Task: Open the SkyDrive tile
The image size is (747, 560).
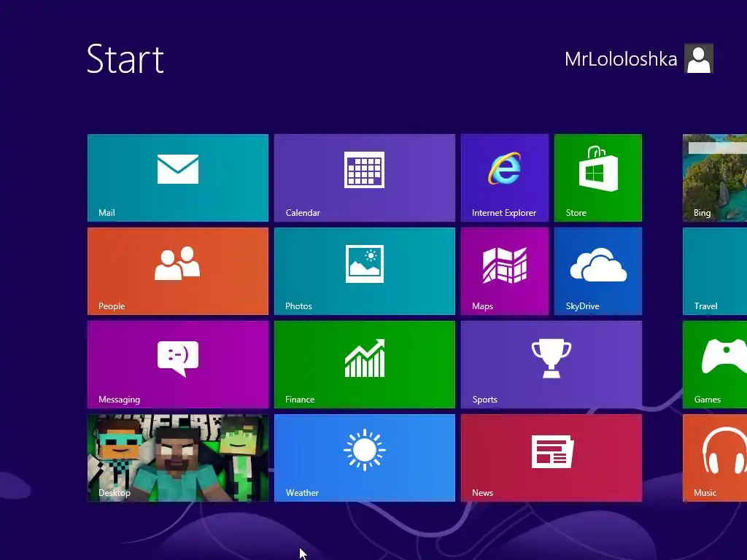Action: coord(598,271)
